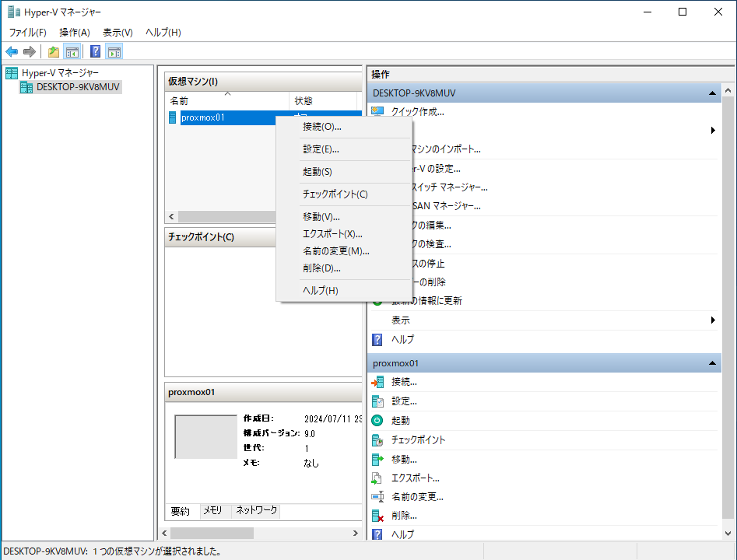
Task: Collapse the DESKTOP-9KV8MUV actions section
Action: (711, 93)
